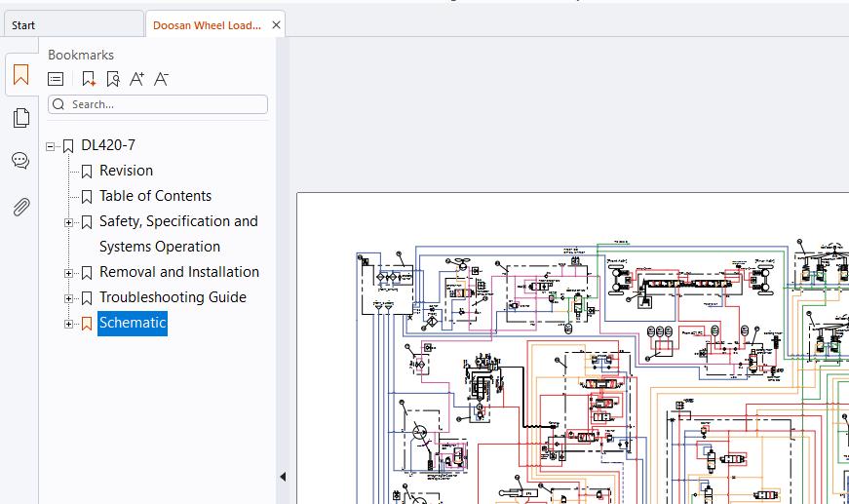Click the bookmarks Search field
The height and width of the screenshot is (504, 849).
[158, 104]
